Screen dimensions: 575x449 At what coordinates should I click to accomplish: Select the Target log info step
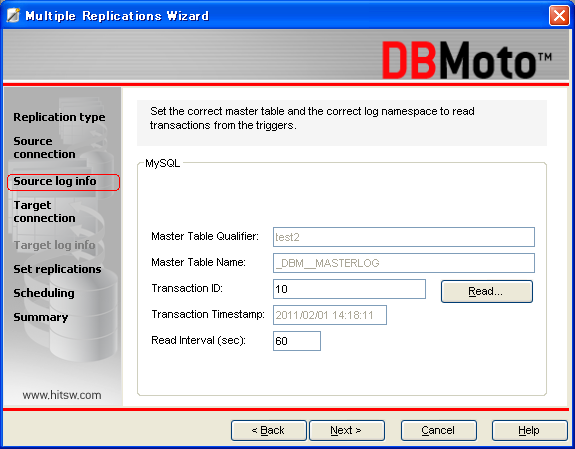pos(54,245)
